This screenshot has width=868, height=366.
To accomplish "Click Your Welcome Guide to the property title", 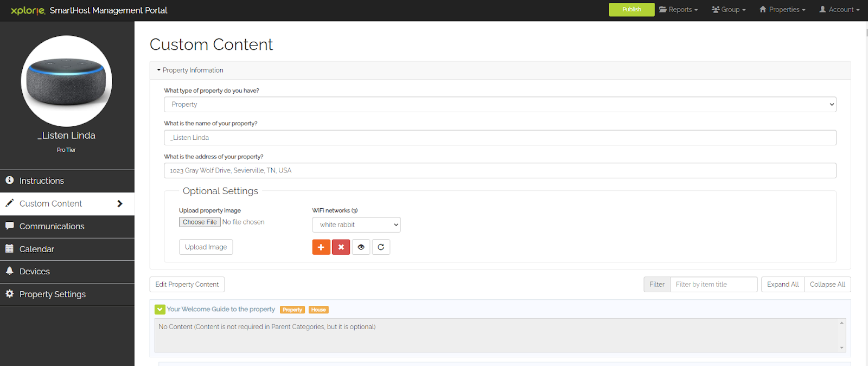I will [x=221, y=309].
